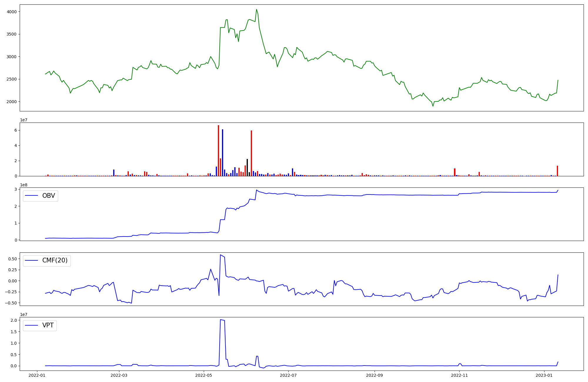588x382 pixels.
Task: Click the 4000 tick label on price axis
Action: pyautogui.click(x=12, y=12)
